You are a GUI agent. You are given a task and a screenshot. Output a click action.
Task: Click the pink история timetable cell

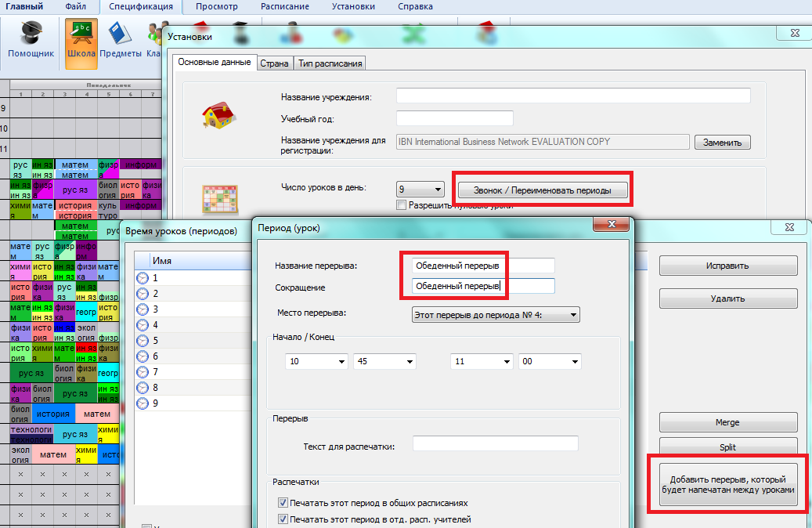75,215
